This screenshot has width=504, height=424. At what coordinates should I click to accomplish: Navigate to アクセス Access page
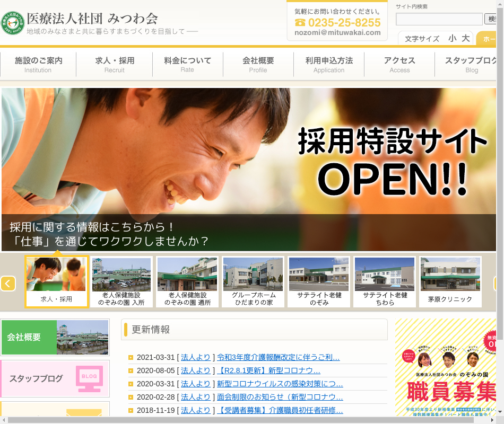pos(399,65)
